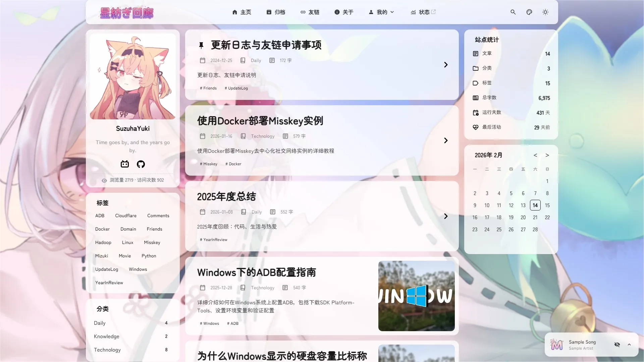Select the Python tag in 标签 panel

click(x=149, y=256)
